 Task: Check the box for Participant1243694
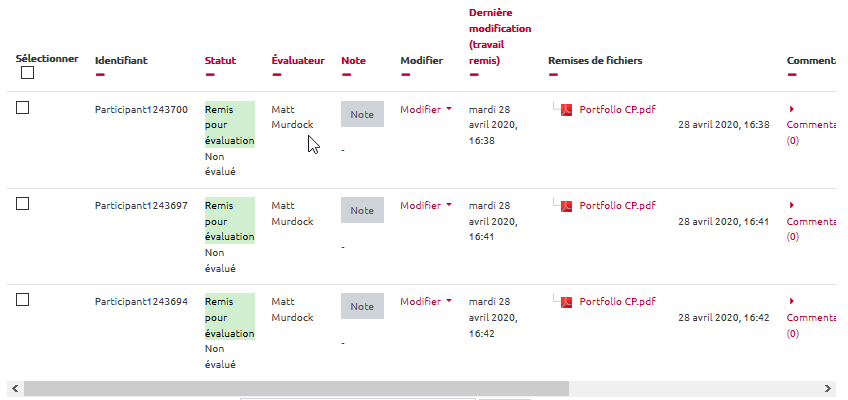pos(23,300)
